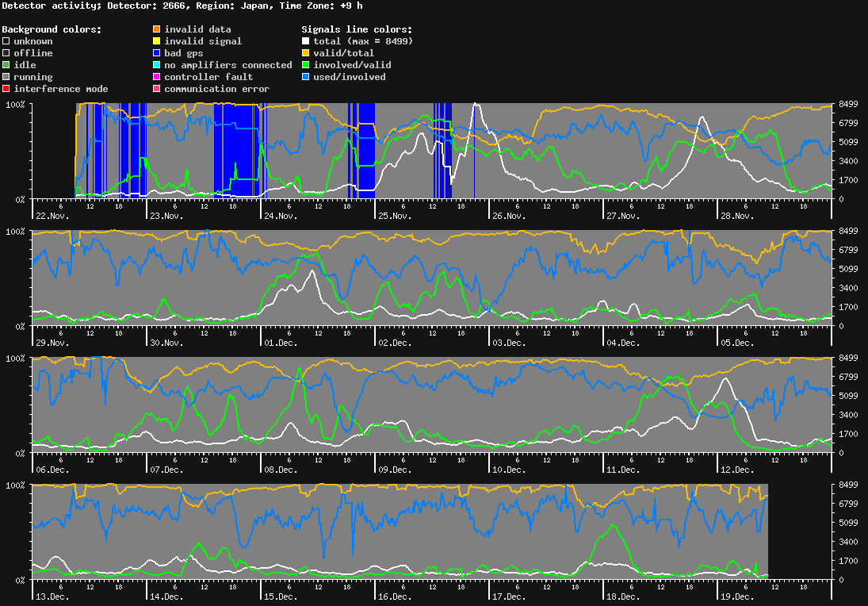The height and width of the screenshot is (606, 868).
Task: Click the orange 'invalid data' legend swatch
Action: coord(156,29)
